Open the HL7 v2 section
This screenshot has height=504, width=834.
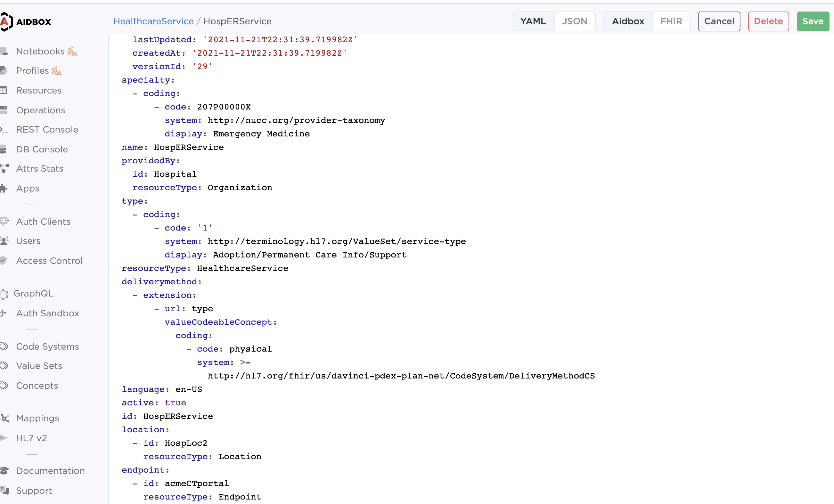(x=31, y=438)
